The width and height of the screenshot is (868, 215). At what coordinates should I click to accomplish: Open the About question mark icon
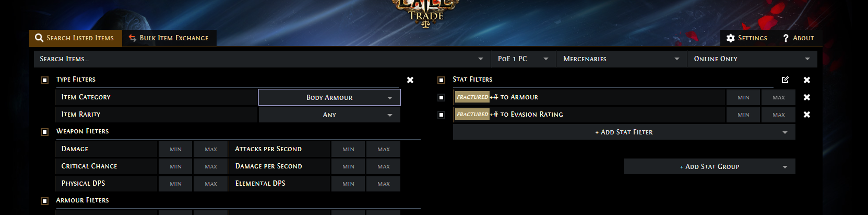coord(786,38)
